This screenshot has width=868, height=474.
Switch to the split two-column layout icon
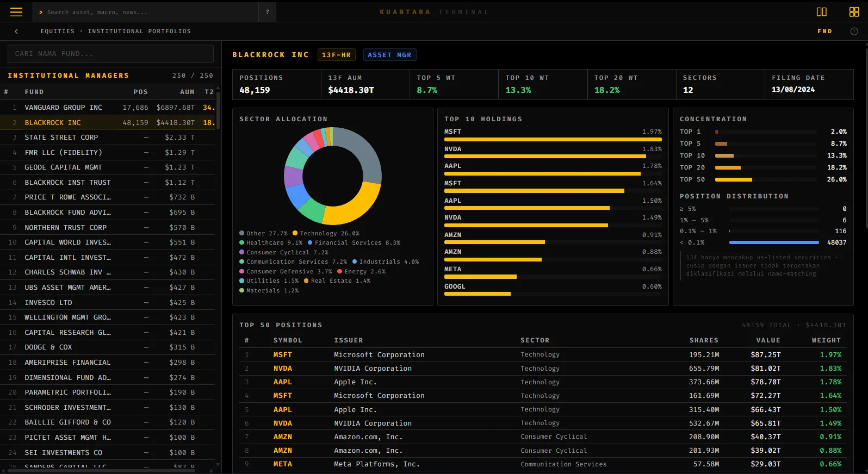(821, 12)
